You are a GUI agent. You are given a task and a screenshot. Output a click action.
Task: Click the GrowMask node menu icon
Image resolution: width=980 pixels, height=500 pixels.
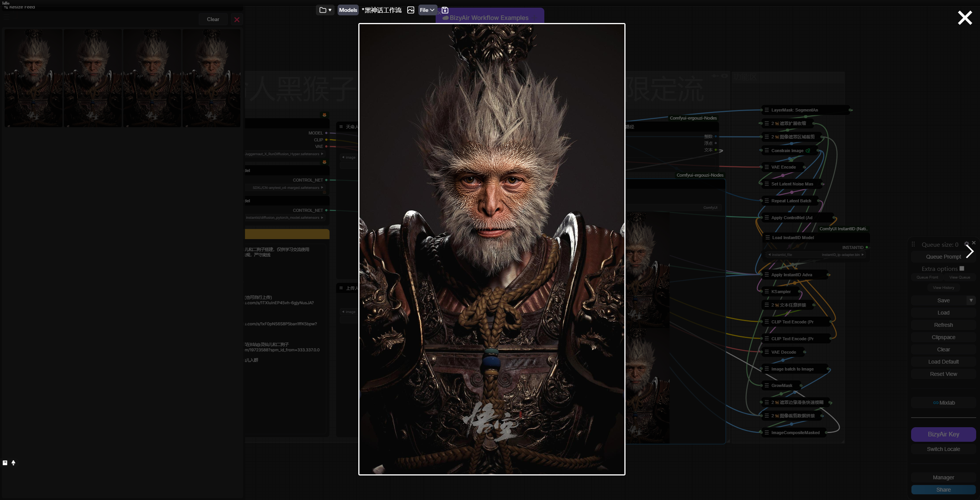point(767,385)
